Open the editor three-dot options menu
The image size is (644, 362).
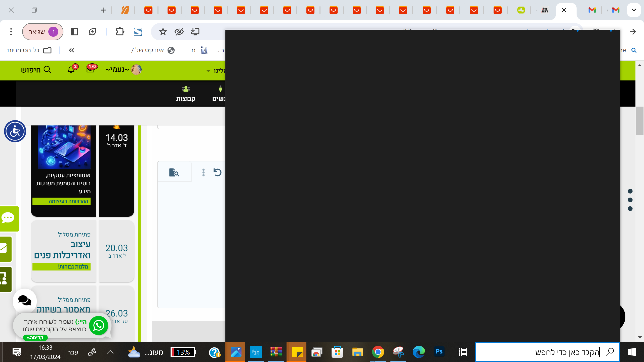[x=204, y=172]
